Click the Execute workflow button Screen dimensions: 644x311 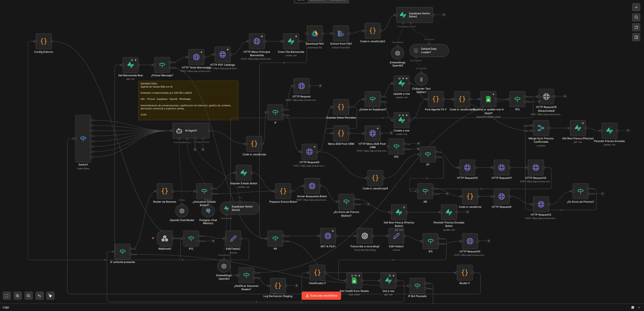(321, 296)
